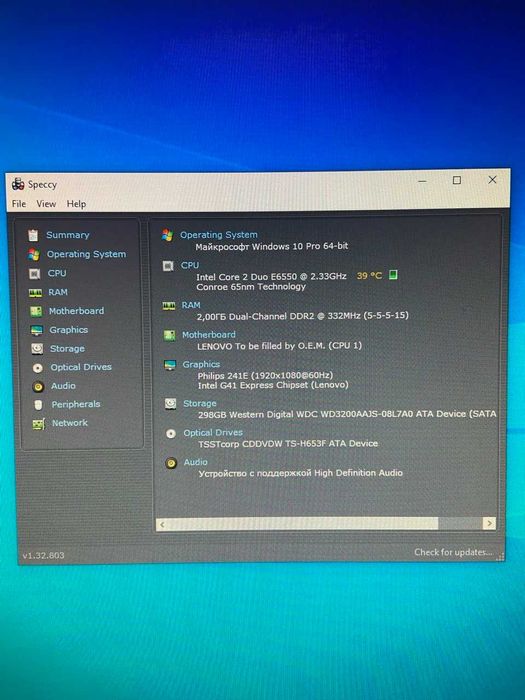Click Check for updates link

454,553
